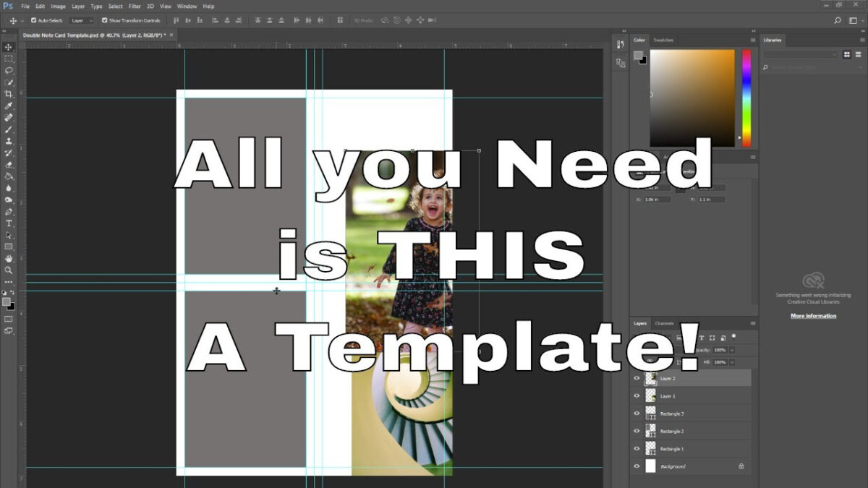Click the More information link
The width and height of the screenshot is (868, 488).
[814, 316]
